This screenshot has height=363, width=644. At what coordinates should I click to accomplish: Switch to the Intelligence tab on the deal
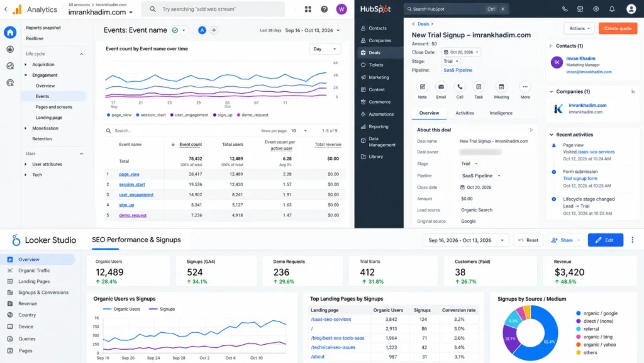[x=501, y=113]
